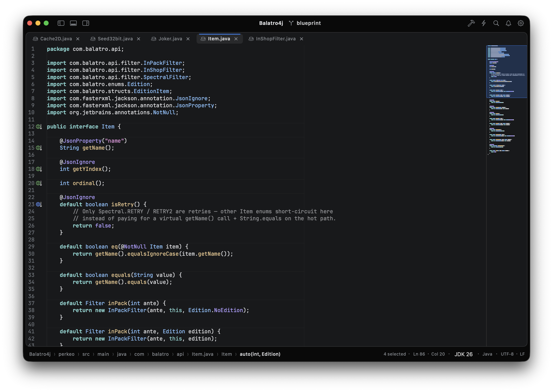Click the lightning bolt action icon
Viewport: 553px width, 392px height.
[484, 23]
